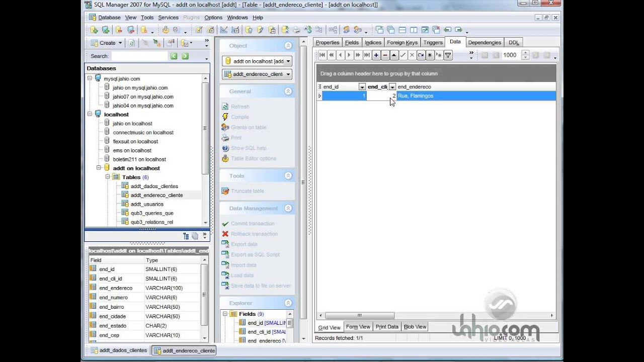Post the edit with the checkmark button

(403, 55)
